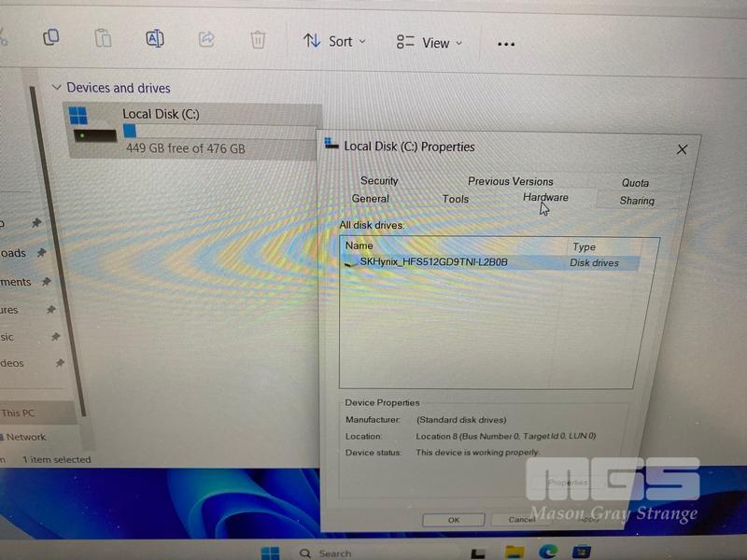This screenshot has height=560, width=747.
Task: Switch to the General tab
Action: point(370,199)
